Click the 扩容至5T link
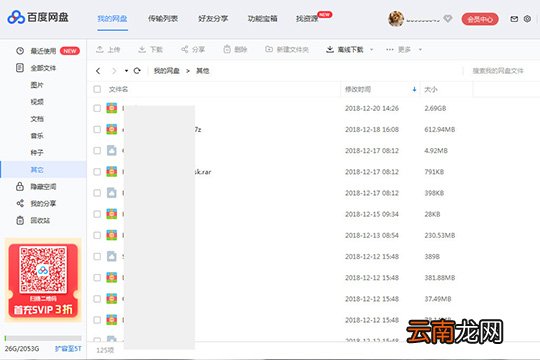 coord(68,349)
